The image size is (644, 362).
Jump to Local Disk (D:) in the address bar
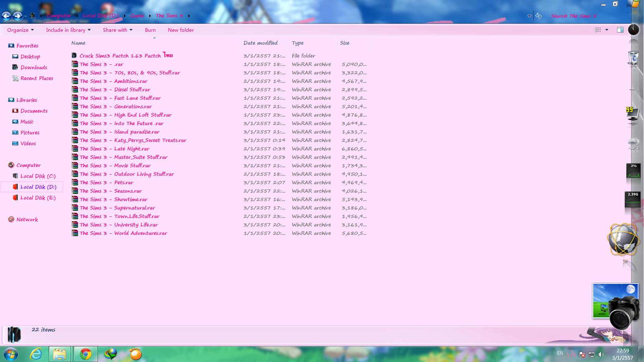pos(101,16)
